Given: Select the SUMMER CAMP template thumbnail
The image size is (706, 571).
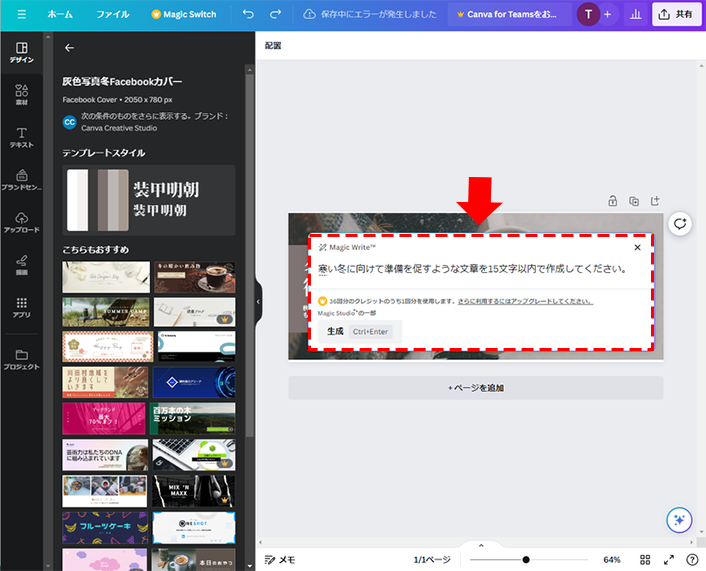Looking at the screenshot, I should click(x=106, y=312).
